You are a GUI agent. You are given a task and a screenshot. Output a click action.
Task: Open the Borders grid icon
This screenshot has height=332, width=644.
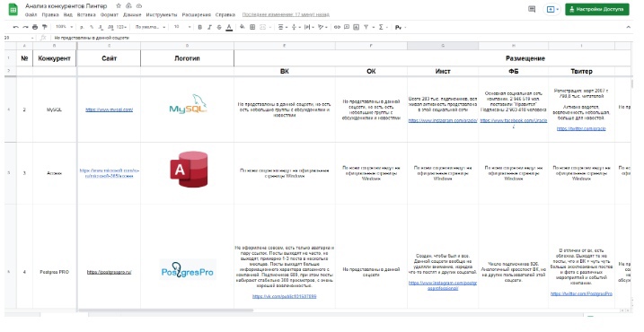252,27
